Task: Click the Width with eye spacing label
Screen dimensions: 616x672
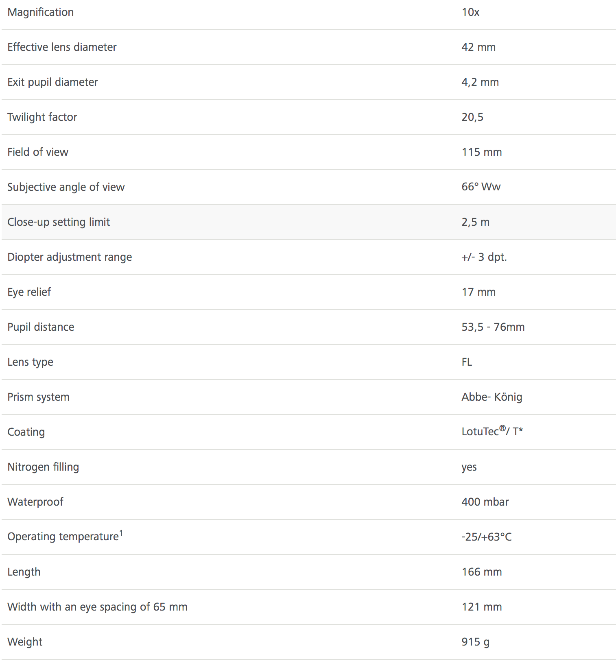Action: 97,607
